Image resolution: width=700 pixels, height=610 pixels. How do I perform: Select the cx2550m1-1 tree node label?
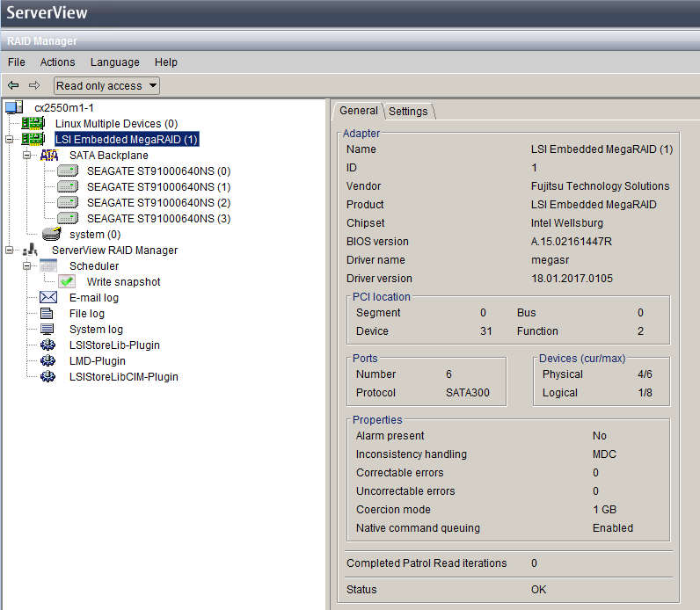[x=64, y=107]
